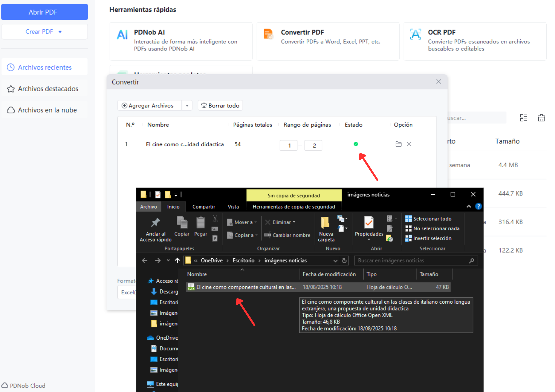Image resolution: width=555 pixels, height=392 pixels.
Task: Click the up one level arrow
Action: [177, 260]
